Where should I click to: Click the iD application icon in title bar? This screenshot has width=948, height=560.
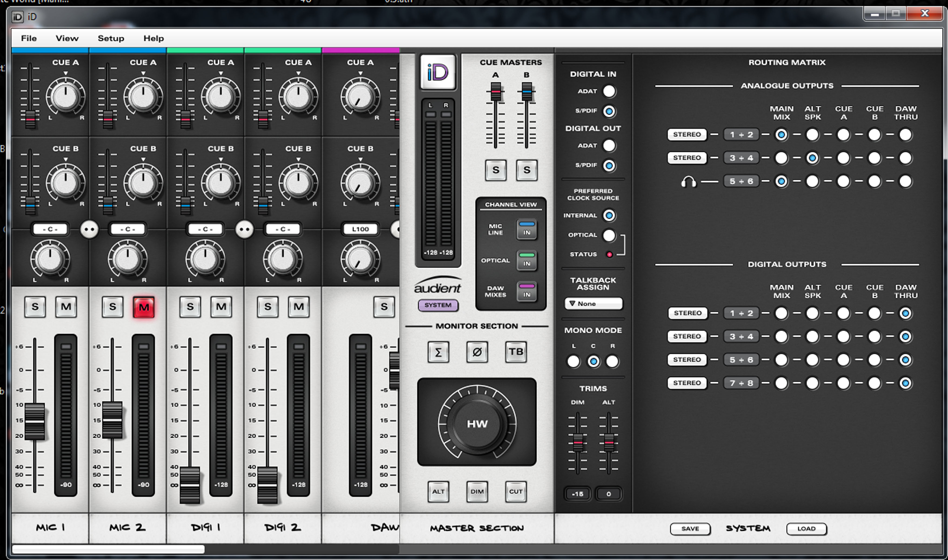17,17
